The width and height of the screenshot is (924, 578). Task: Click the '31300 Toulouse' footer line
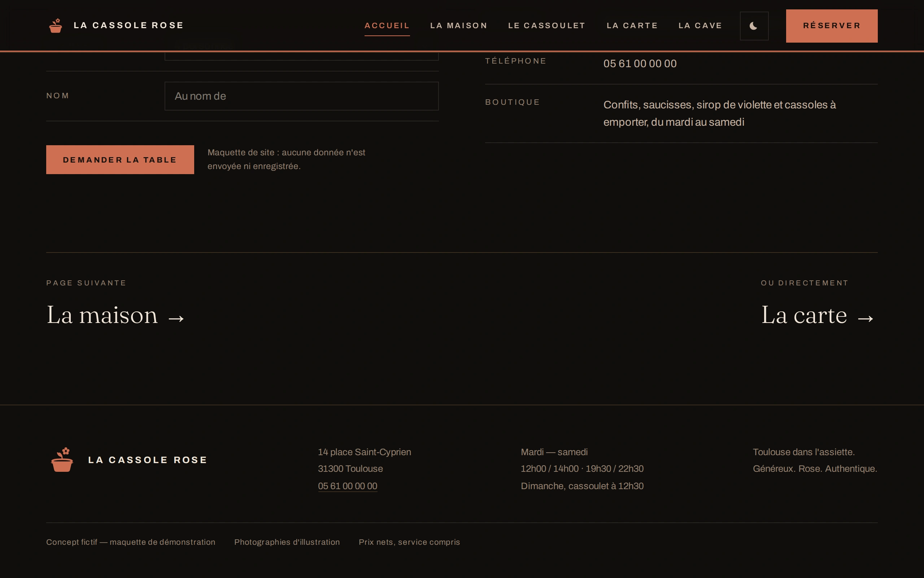(x=350, y=469)
